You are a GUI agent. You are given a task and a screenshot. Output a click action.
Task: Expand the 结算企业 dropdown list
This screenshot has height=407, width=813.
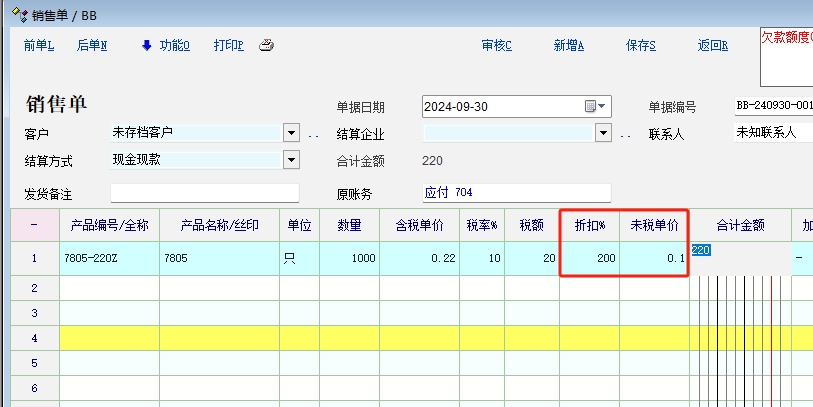[603, 133]
